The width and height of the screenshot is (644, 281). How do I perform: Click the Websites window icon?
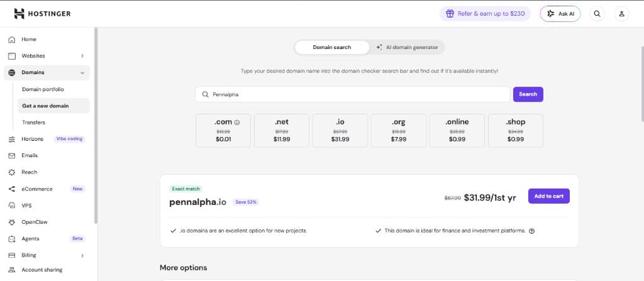click(x=12, y=56)
